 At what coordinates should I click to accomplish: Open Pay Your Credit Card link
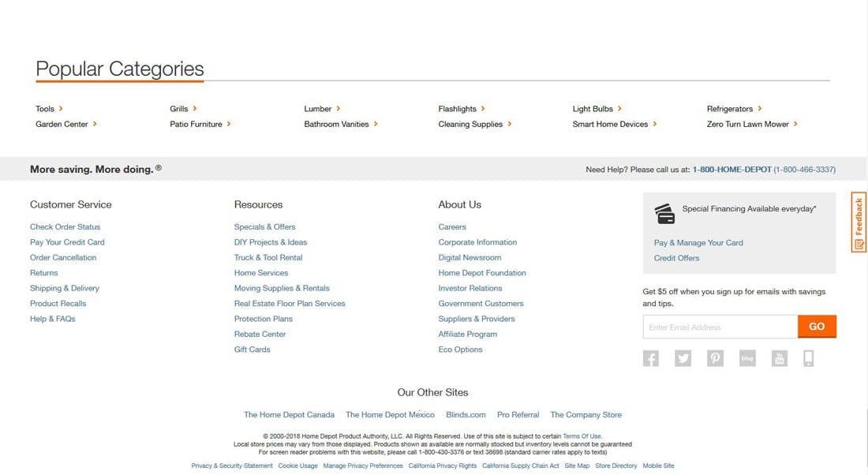point(68,242)
